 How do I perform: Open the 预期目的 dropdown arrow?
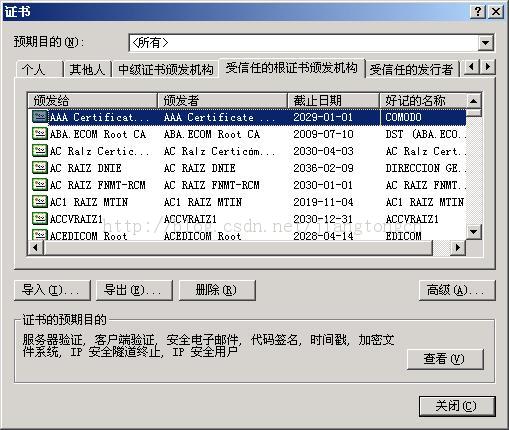(x=486, y=43)
